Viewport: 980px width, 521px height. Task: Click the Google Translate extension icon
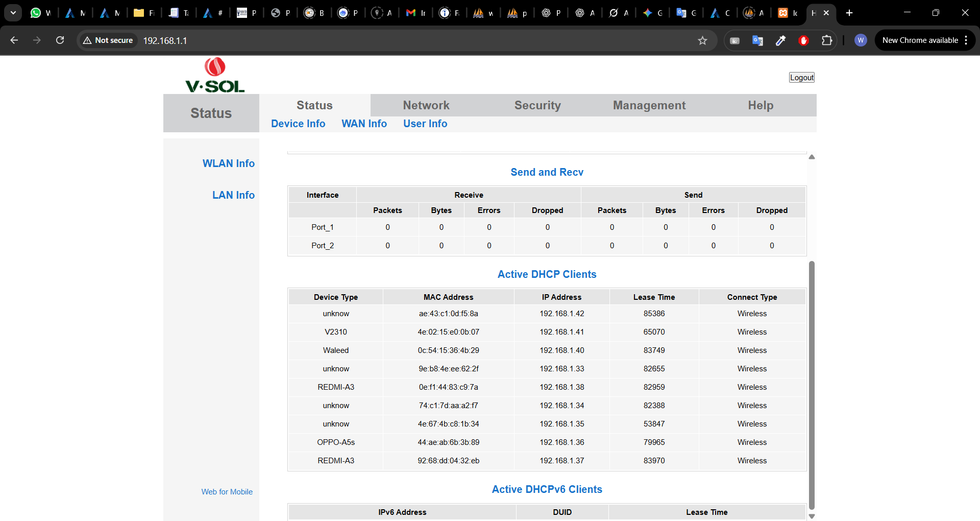757,40
